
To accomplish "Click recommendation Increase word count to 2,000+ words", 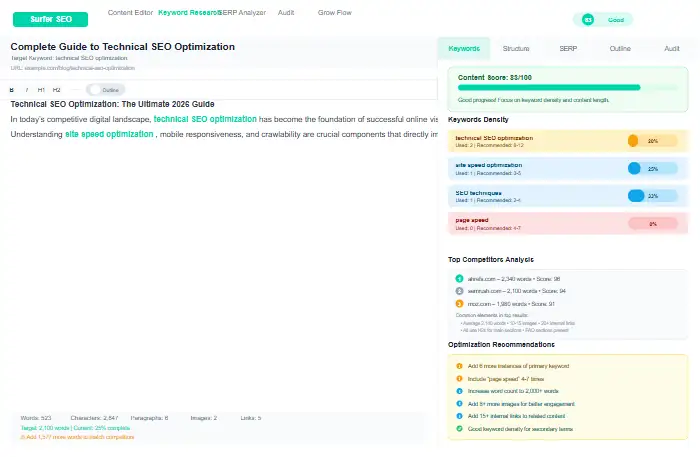I will tap(513, 391).
